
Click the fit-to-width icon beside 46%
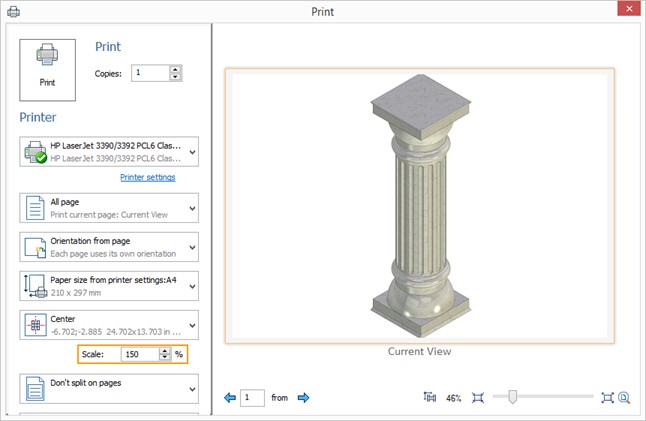[431, 398]
